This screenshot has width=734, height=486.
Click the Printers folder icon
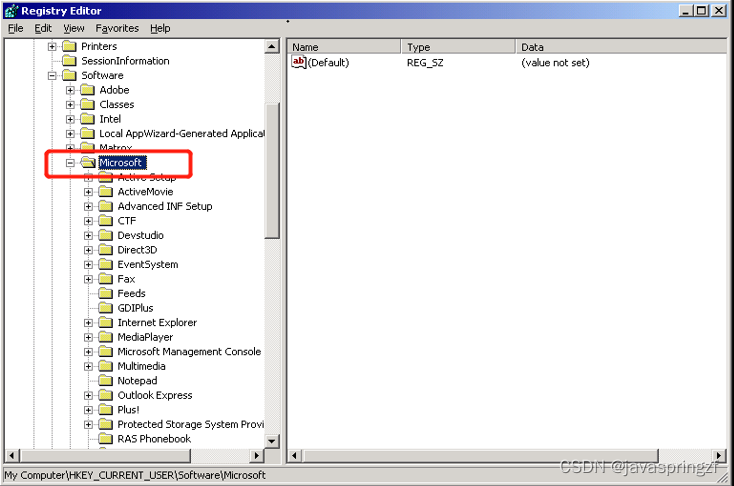pos(69,46)
